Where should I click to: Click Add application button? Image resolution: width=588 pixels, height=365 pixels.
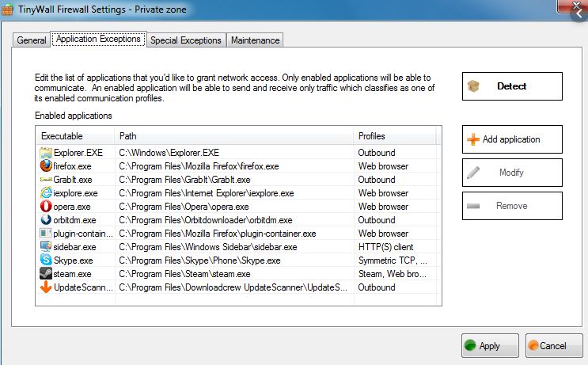(512, 139)
